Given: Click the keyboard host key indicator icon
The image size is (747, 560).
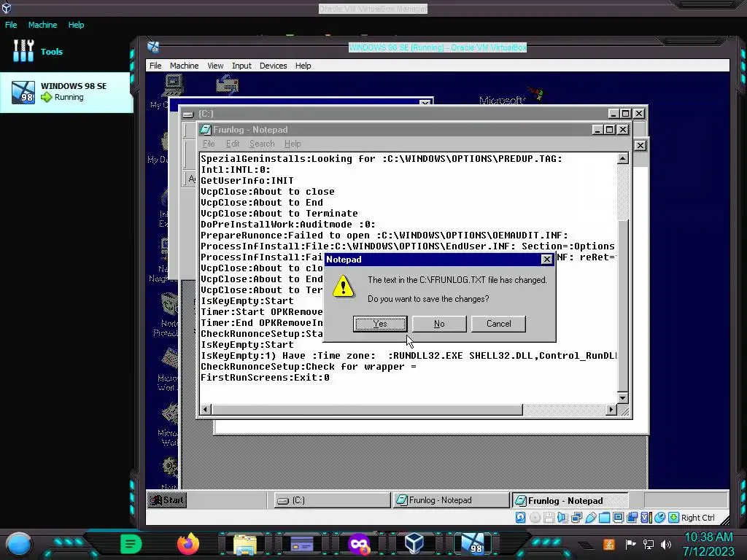Looking at the screenshot, I should (x=673, y=518).
